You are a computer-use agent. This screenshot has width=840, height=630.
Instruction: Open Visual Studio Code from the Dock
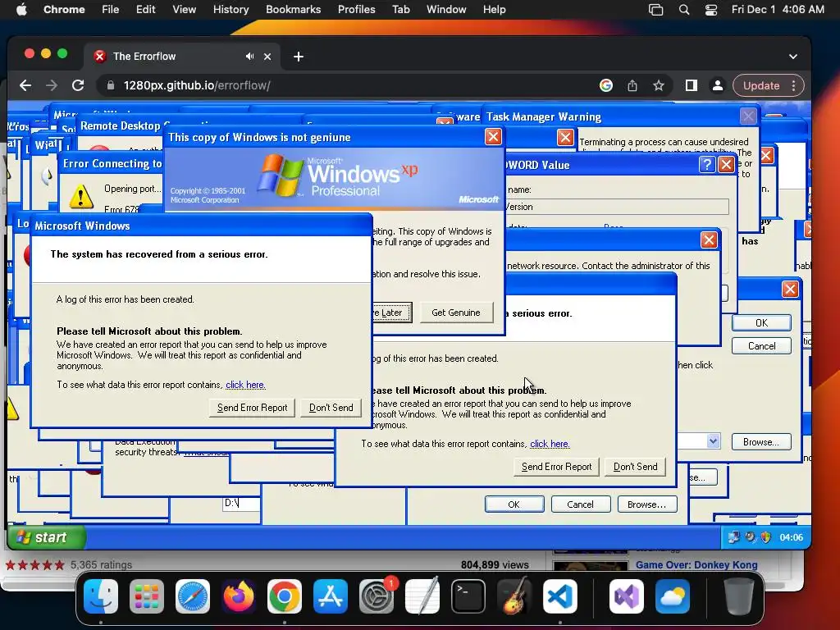tap(559, 596)
